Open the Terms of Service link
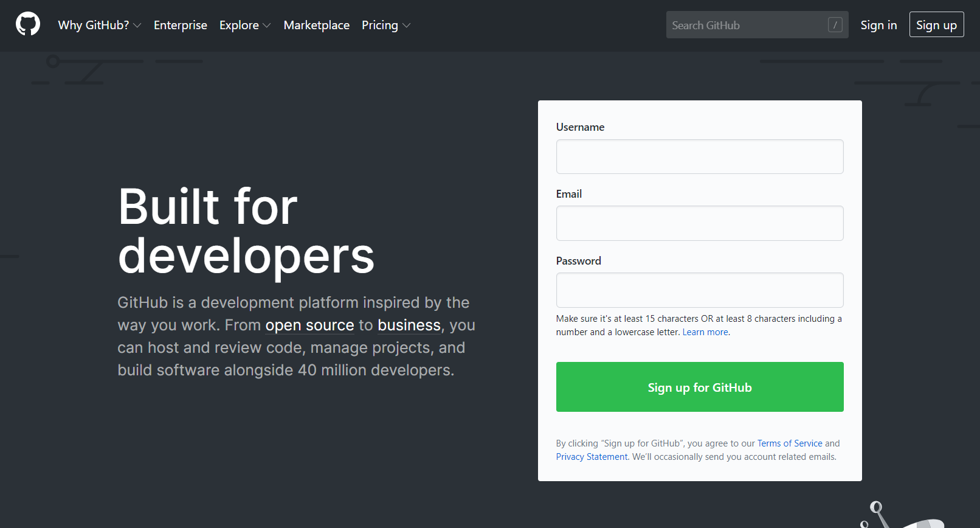 tap(790, 443)
